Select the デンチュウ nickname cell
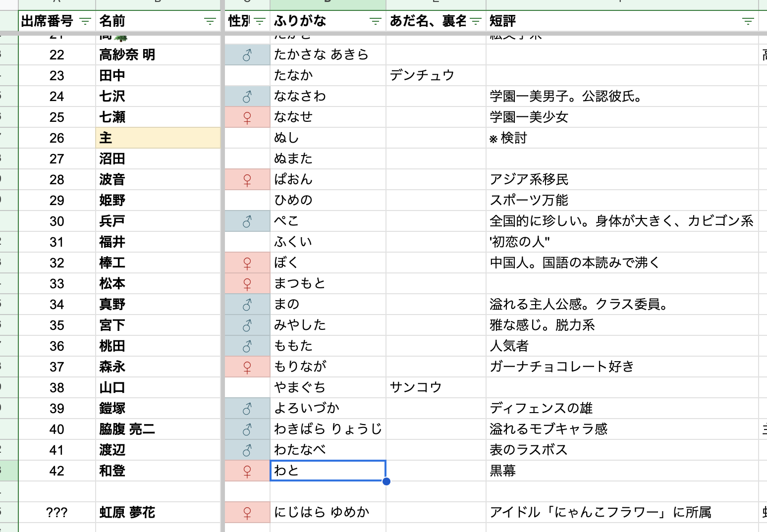767x532 pixels. click(x=435, y=76)
